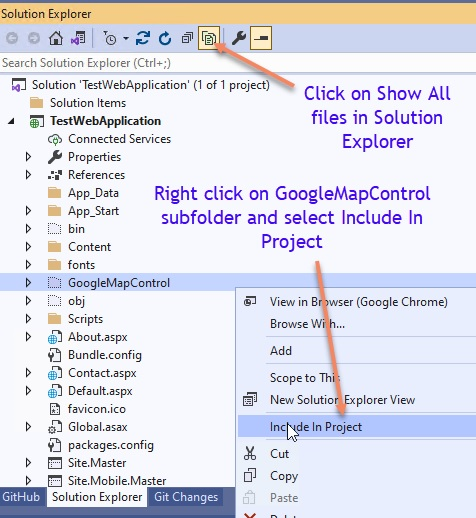Click the Cut scissors icon in context menu
Screen dimensions: 476x518
point(250,454)
